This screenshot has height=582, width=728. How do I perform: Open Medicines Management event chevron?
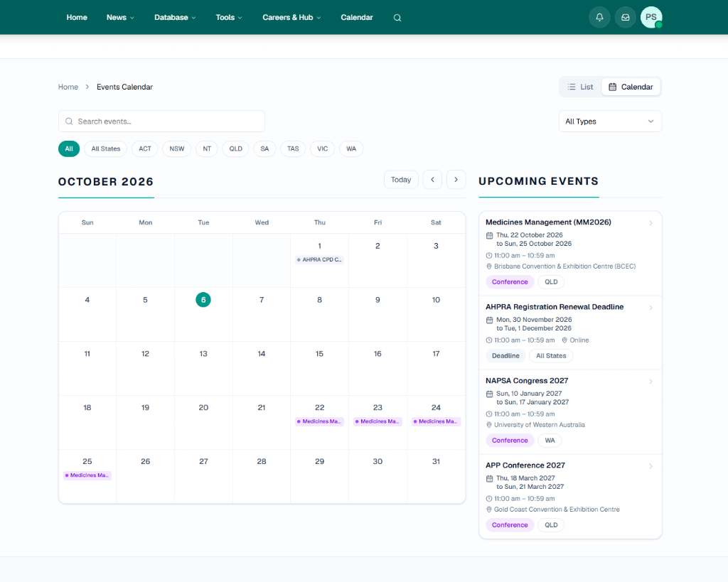coord(651,223)
